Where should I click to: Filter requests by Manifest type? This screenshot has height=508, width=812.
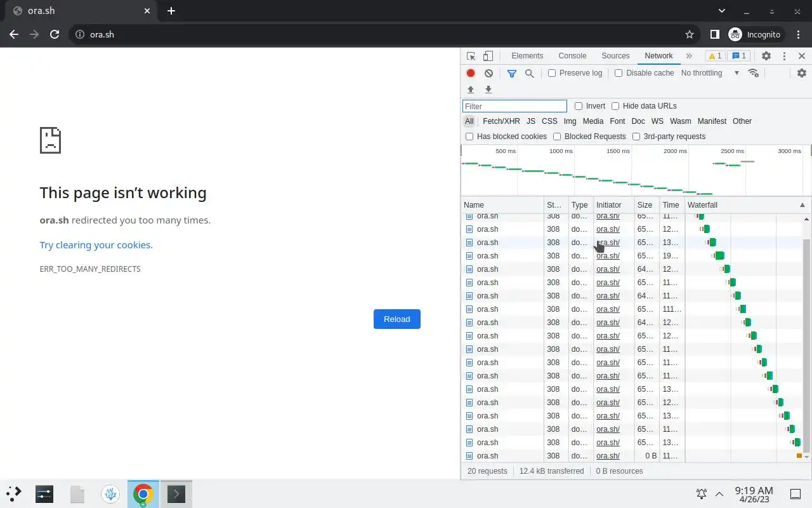click(712, 121)
